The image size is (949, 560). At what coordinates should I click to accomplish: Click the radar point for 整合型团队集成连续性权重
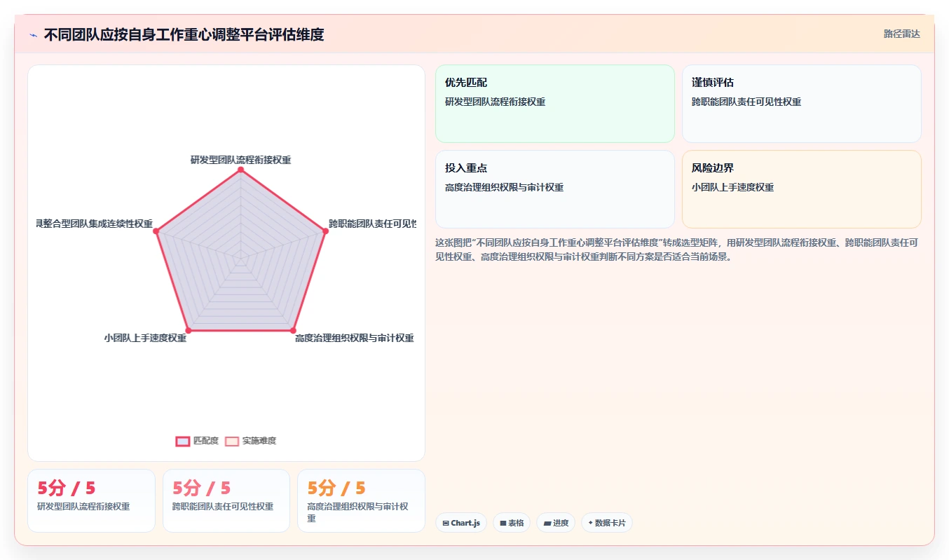coord(156,231)
